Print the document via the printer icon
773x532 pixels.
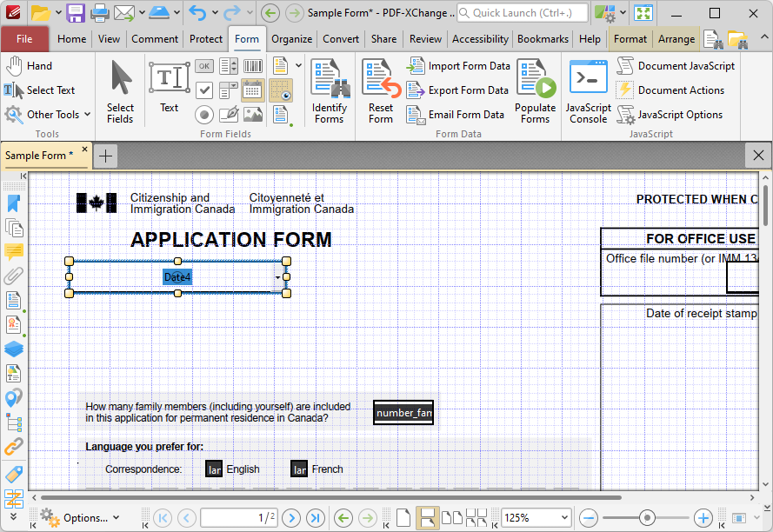[100, 13]
